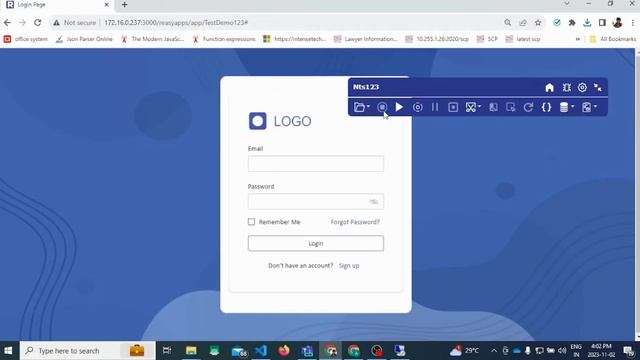Pause script execution

(x=435, y=107)
